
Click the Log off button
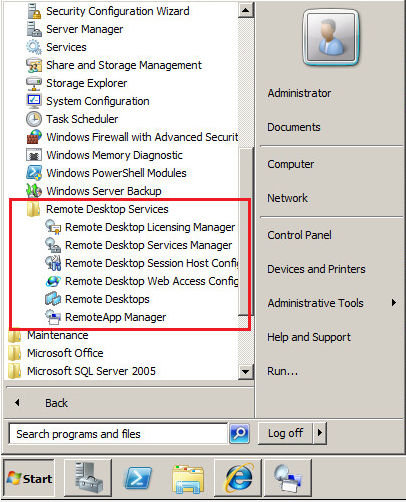285,433
